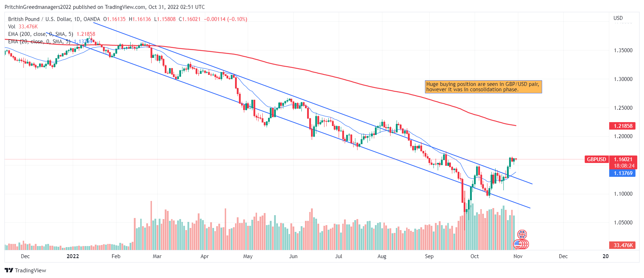Click the GBPUSD symbol price tag
This screenshot has height=278, width=644.
pyautogui.click(x=596, y=159)
